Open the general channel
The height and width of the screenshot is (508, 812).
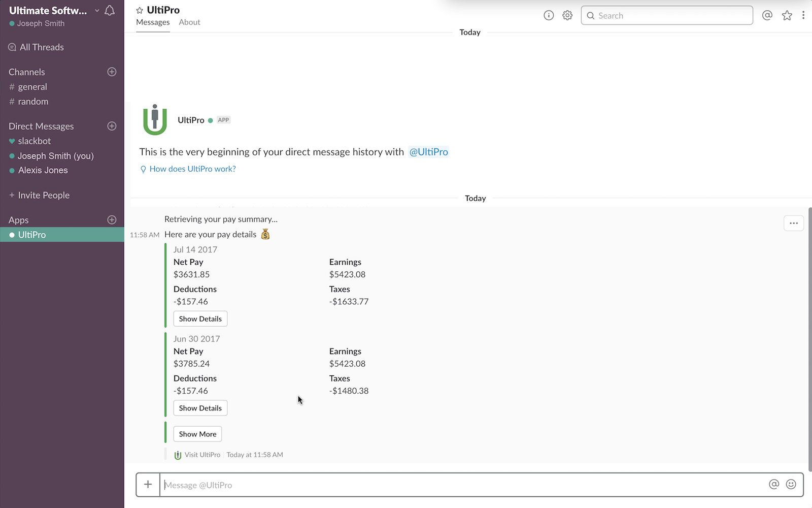(62, 87)
